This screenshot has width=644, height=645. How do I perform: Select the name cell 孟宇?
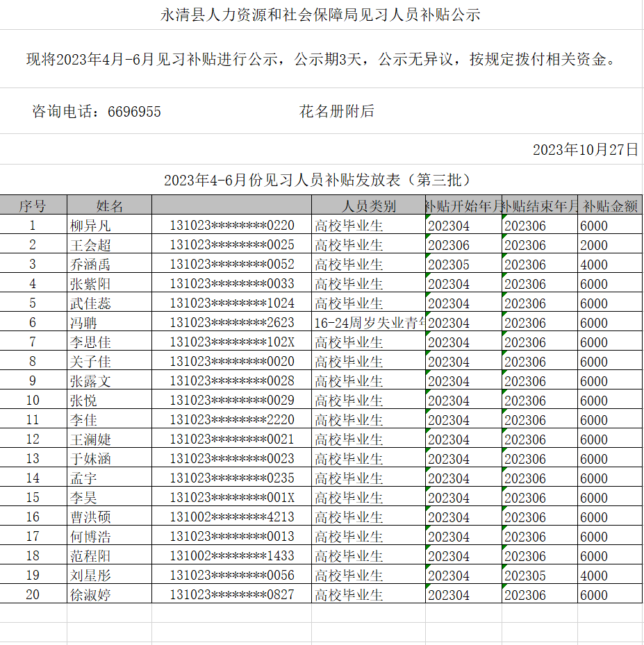110,478
